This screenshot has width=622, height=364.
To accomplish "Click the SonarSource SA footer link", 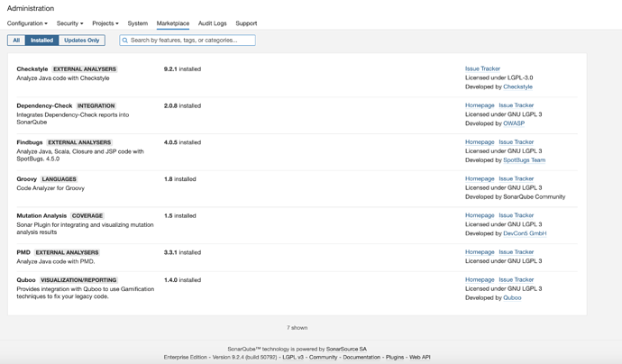I will click(346, 350).
